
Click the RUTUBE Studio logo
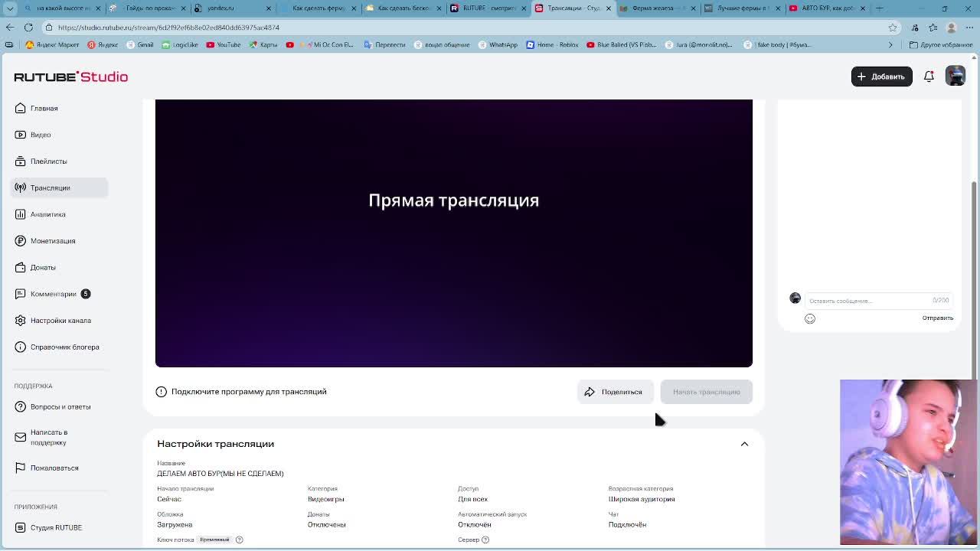tap(71, 77)
